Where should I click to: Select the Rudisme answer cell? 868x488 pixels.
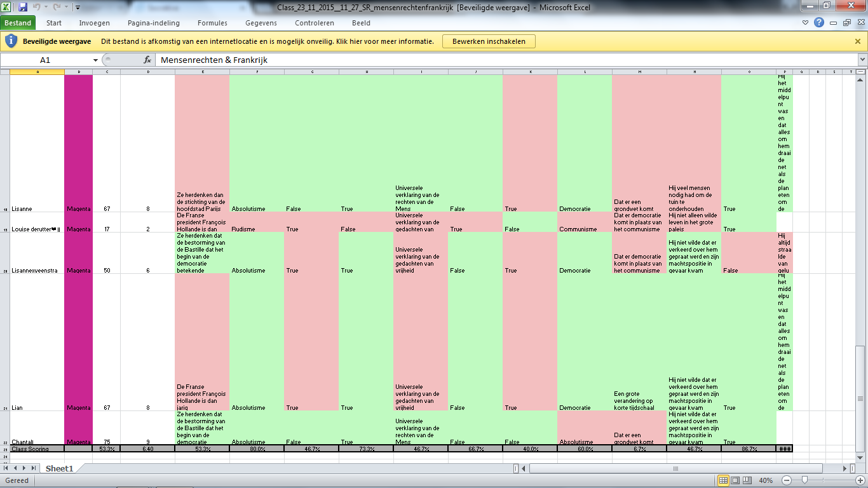coord(257,222)
